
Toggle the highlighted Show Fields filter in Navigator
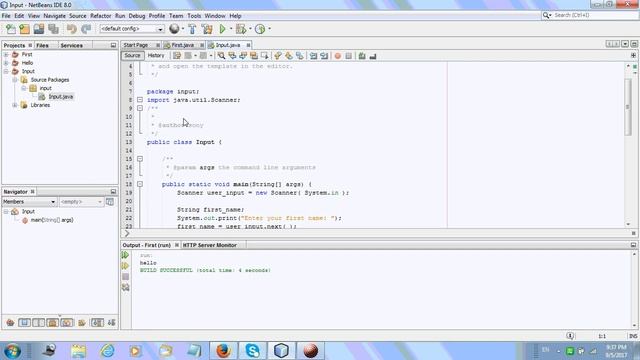coord(24,323)
